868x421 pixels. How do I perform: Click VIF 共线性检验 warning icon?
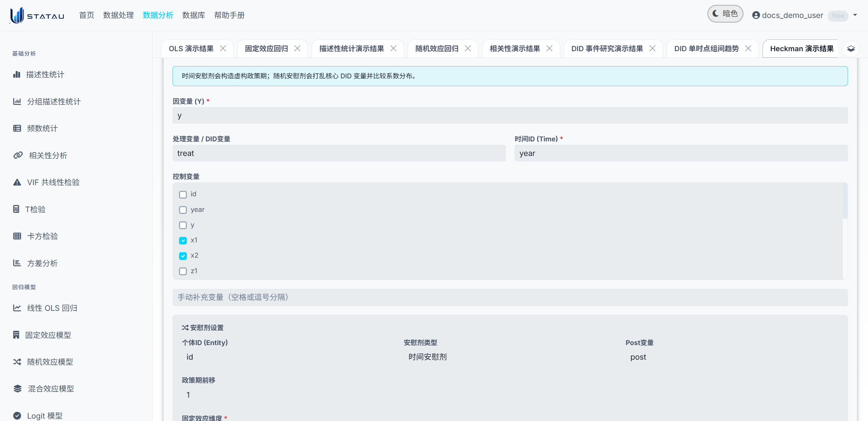(x=17, y=182)
